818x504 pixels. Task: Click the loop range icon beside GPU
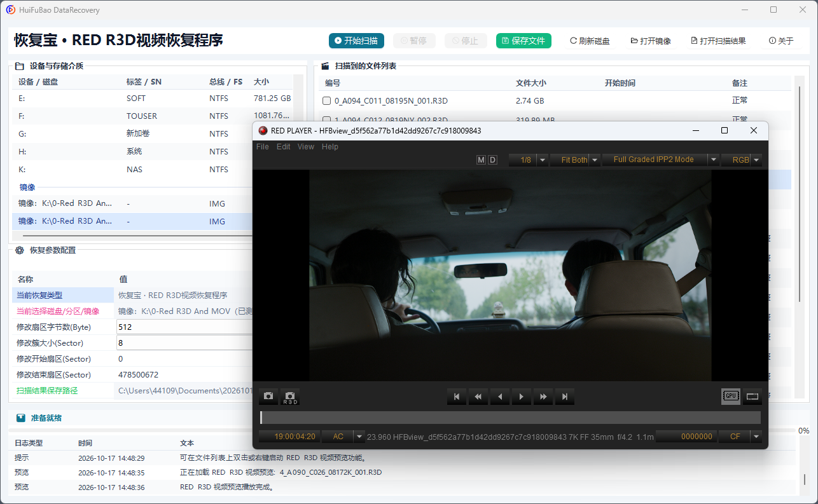tap(752, 396)
